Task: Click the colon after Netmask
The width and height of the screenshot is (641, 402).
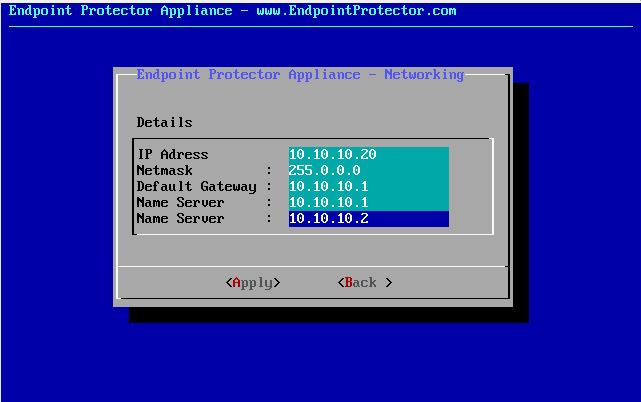Action: point(269,170)
